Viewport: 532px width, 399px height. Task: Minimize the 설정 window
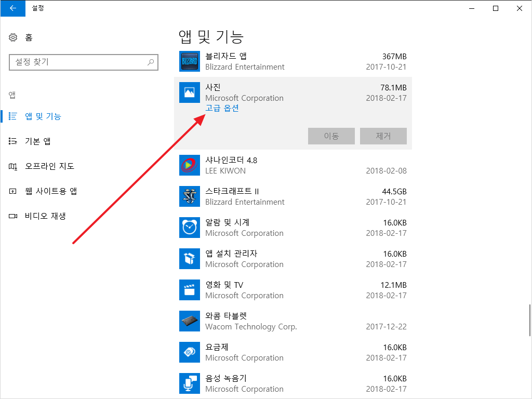point(472,8)
